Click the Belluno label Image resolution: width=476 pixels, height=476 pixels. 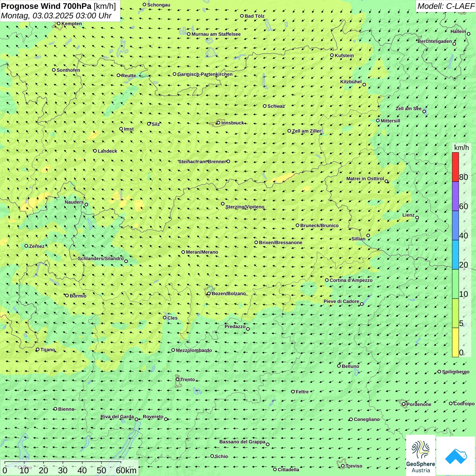(x=350, y=366)
